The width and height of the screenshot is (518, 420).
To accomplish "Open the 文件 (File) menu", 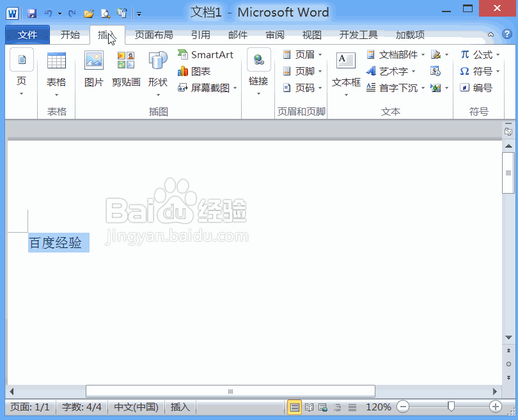I will tap(27, 35).
